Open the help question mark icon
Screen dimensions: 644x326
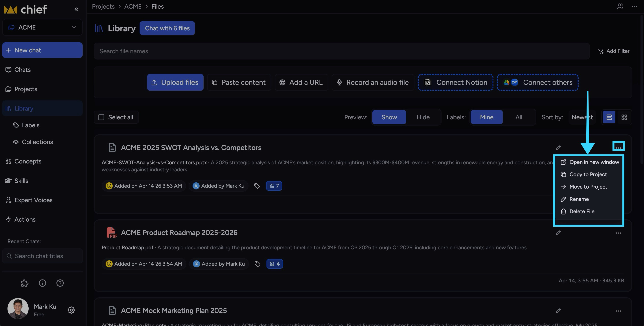[60, 283]
